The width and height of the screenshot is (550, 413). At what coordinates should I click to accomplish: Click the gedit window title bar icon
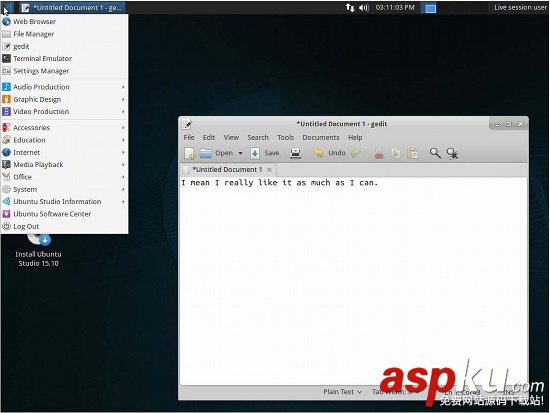click(x=187, y=124)
